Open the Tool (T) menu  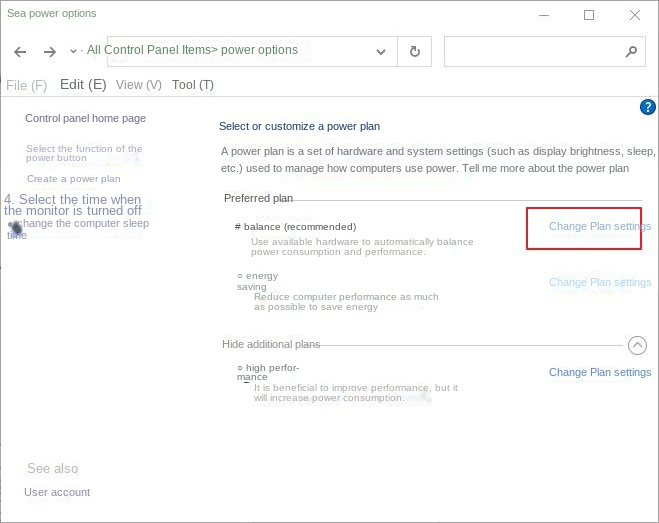pyautogui.click(x=193, y=85)
